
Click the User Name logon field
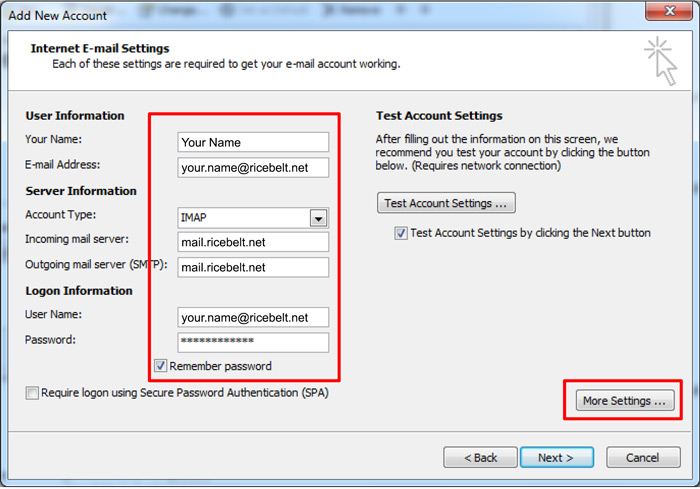tap(253, 317)
